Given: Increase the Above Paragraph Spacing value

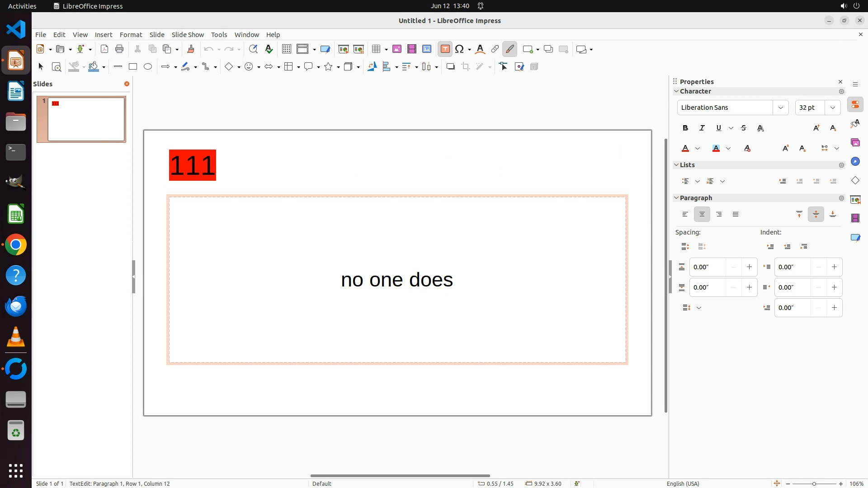Looking at the screenshot, I should [749, 267].
